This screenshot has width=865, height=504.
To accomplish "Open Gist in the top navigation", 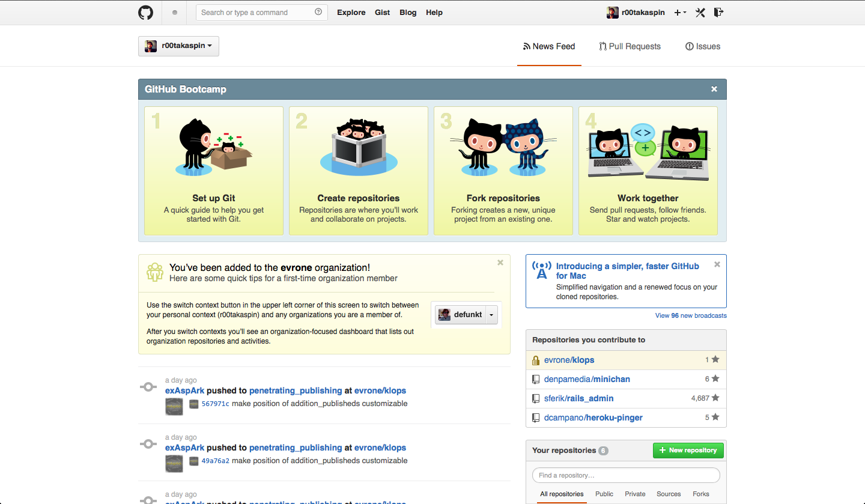I will [383, 13].
